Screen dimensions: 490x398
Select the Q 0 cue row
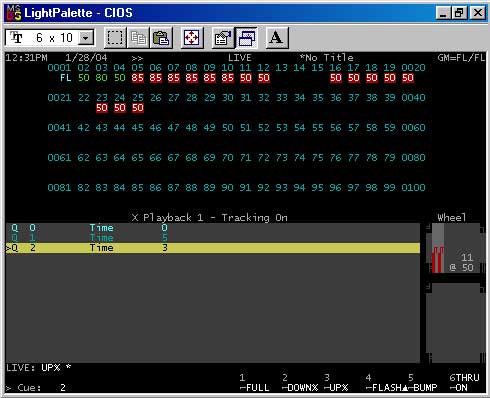click(x=213, y=228)
